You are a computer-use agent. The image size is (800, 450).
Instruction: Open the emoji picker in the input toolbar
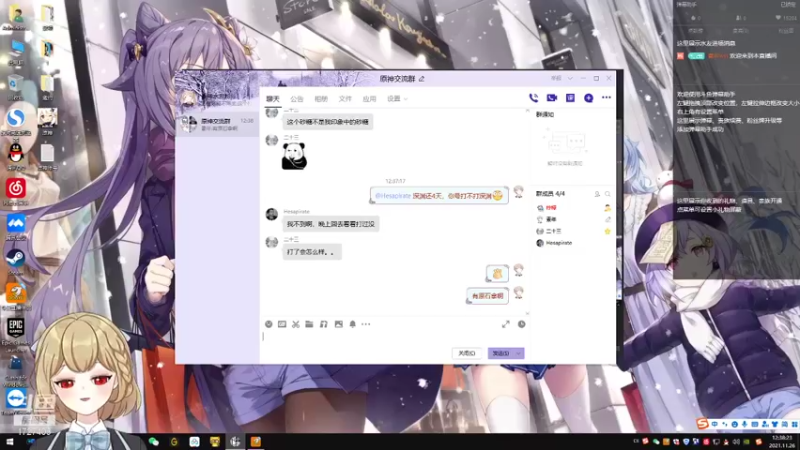[x=268, y=324]
